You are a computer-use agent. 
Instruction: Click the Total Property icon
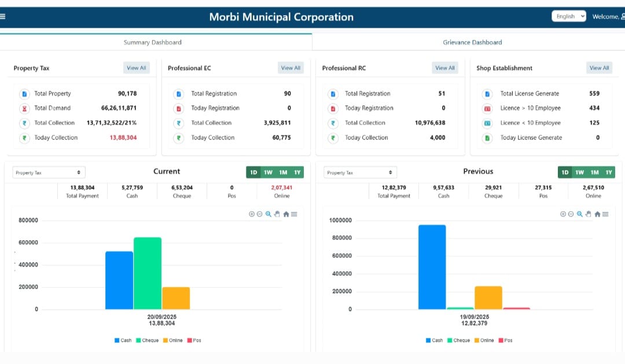[24, 94]
